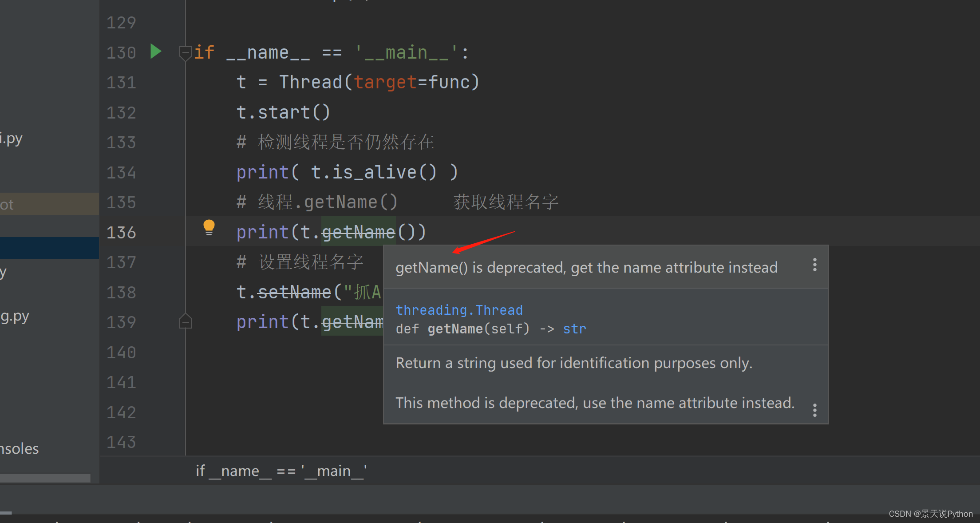Click line number 130 in gutter
Screen dimensions: 980x523
pos(121,53)
